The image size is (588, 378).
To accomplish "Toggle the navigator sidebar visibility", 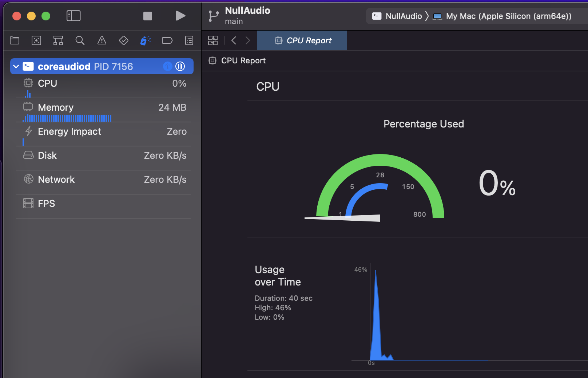I will (73, 16).
